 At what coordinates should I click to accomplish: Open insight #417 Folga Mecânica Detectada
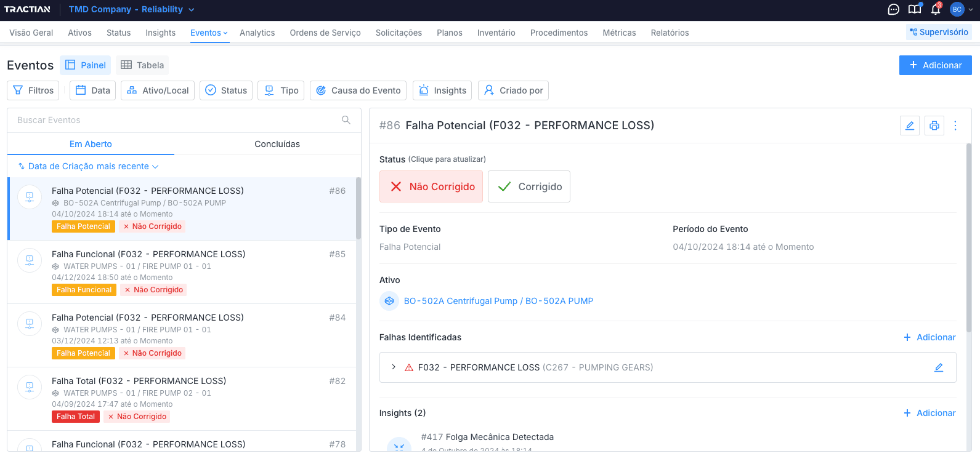pyautogui.click(x=487, y=437)
